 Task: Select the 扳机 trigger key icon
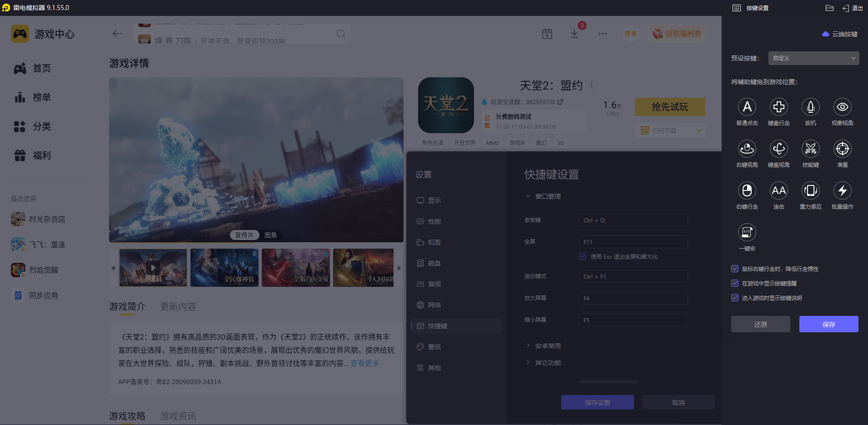[x=810, y=107]
